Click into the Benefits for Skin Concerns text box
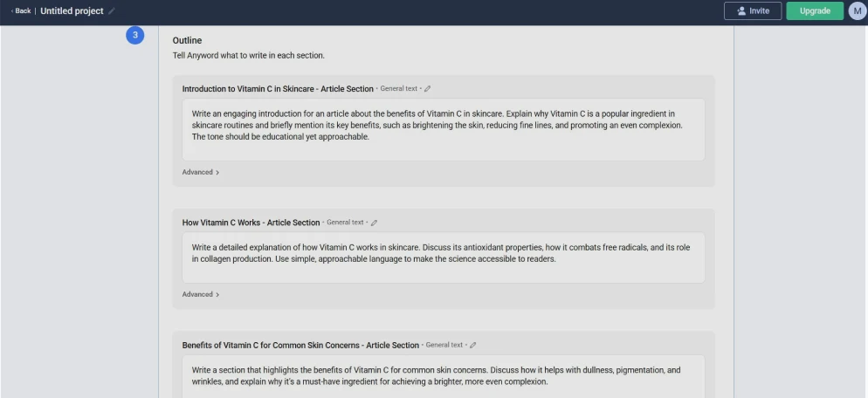This screenshot has height=398, width=868. pos(443,376)
